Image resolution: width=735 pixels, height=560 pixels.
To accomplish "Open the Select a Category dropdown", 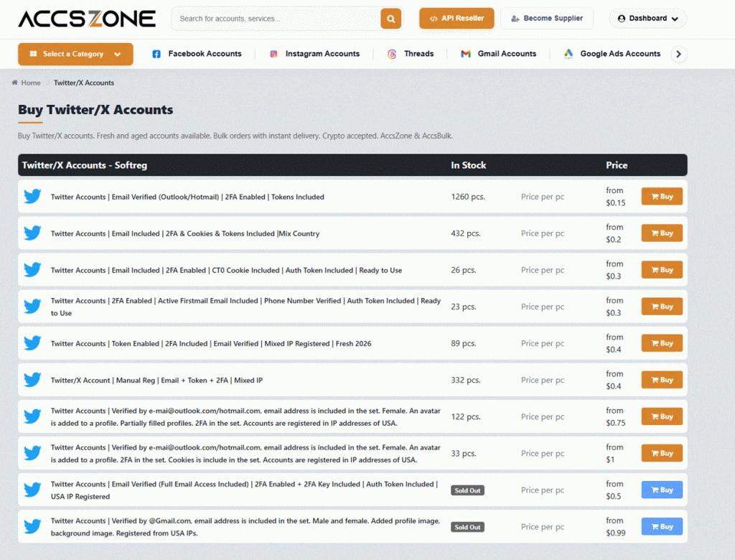I will coord(75,54).
